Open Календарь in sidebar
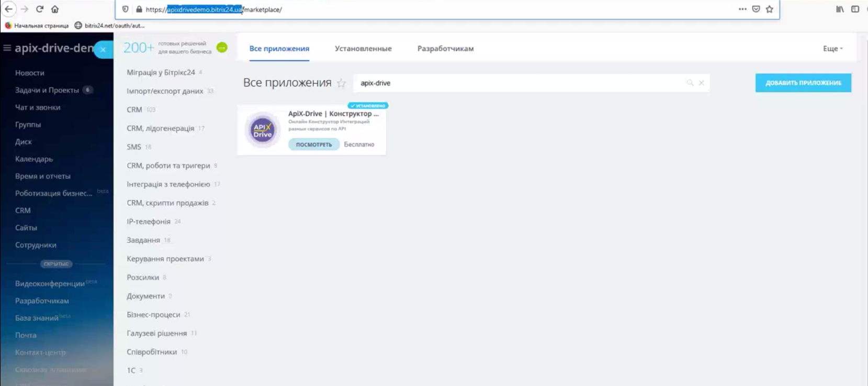This screenshot has height=386, width=868. click(x=34, y=159)
